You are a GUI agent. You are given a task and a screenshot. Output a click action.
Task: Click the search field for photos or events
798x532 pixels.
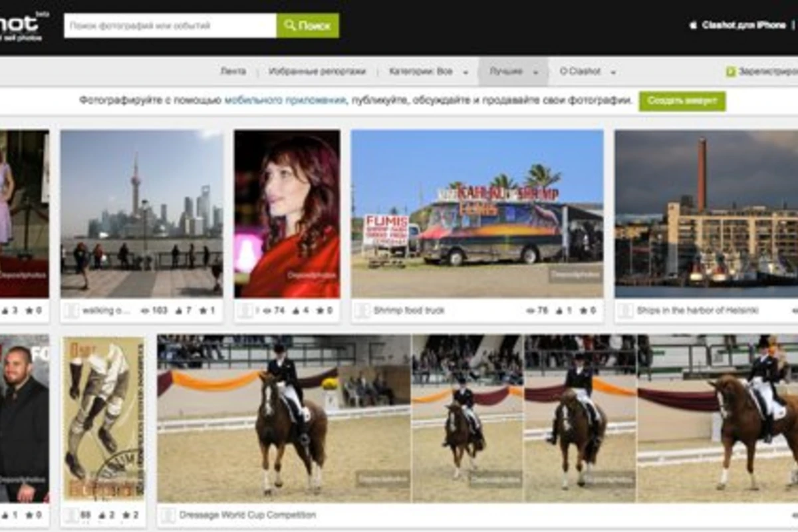click(x=170, y=26)
